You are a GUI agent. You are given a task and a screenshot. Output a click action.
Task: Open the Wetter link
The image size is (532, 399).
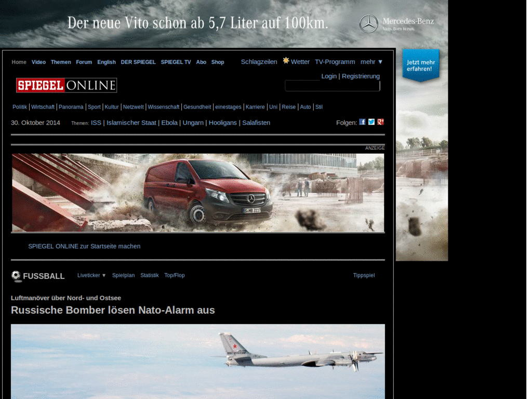coord(300,62)
